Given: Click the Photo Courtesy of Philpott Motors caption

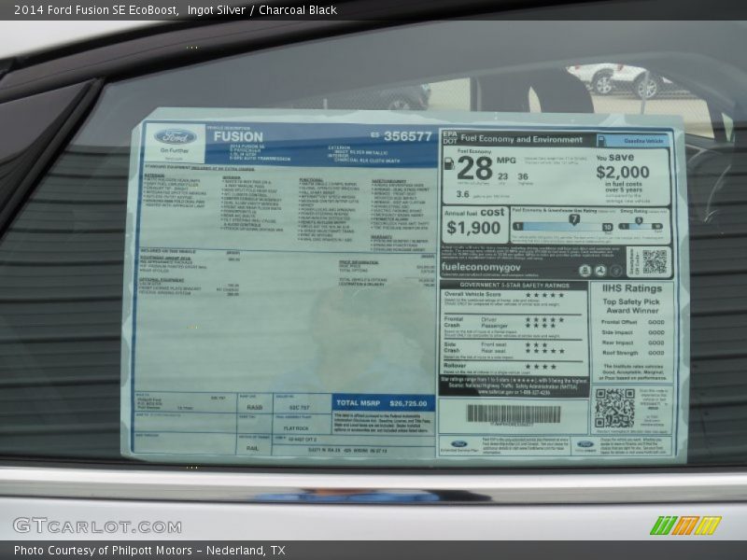Looking at the screenshot, I should (149, 551).
